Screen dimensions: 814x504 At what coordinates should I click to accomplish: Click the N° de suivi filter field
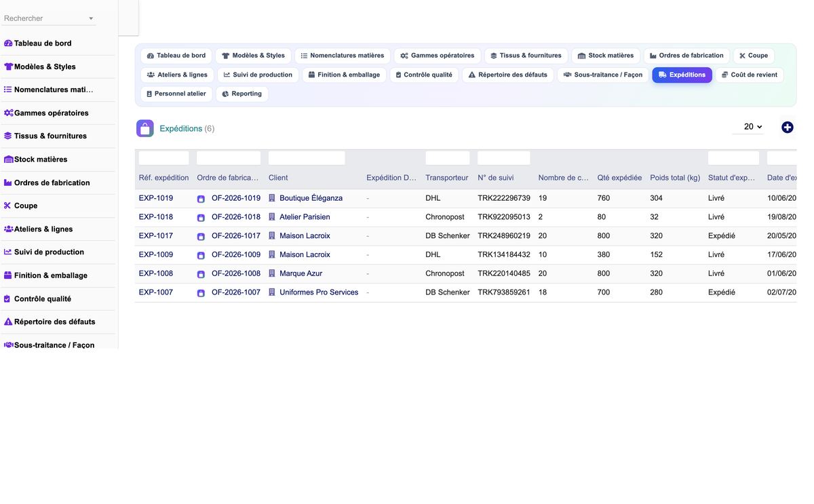pyautogui.click(x=504, y=158)
